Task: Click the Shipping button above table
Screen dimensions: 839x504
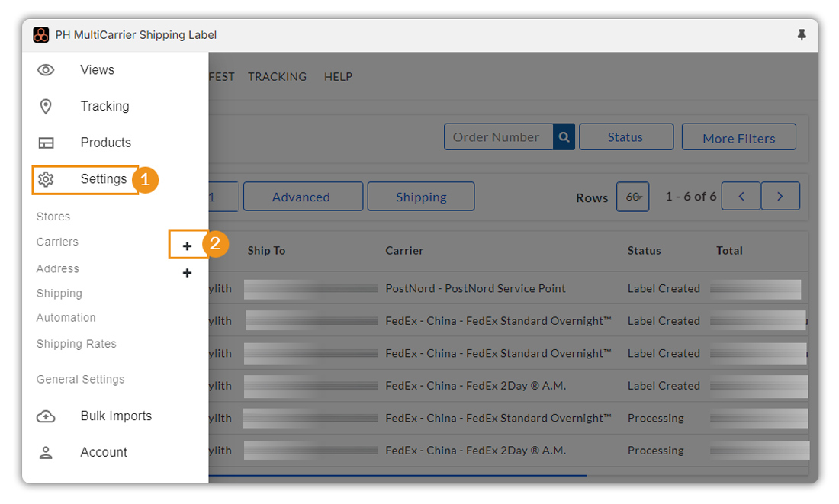Action: 421,197
